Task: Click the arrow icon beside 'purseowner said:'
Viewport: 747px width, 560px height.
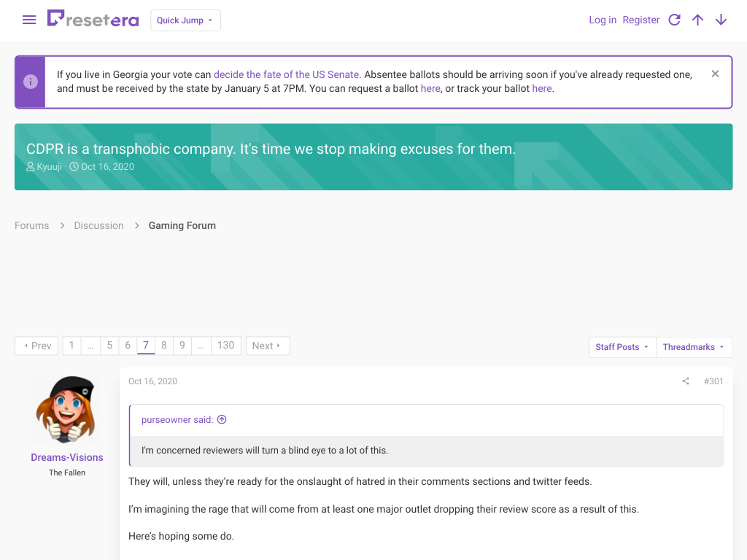Action: tap(222, 419)
